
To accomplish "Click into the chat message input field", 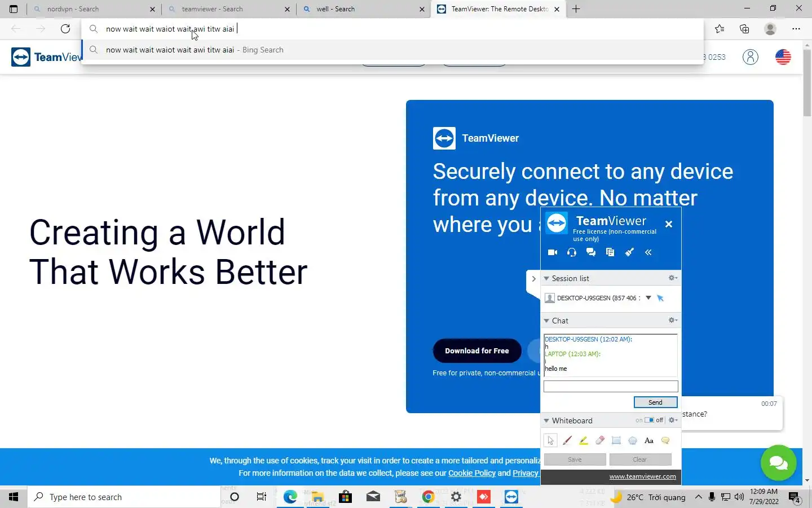I will point(611,386).
